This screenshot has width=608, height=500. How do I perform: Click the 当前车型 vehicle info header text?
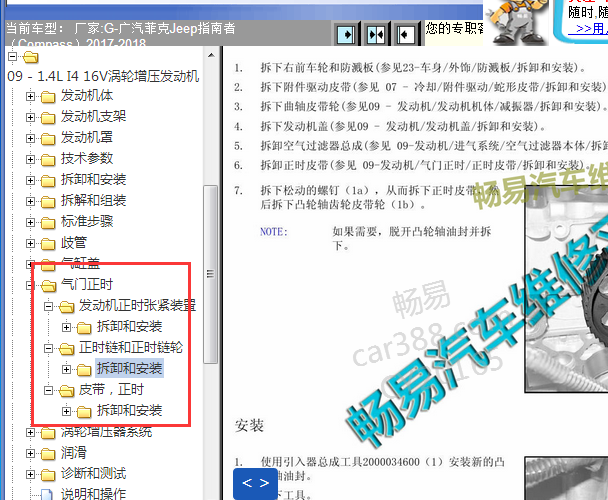click(120, 34)
